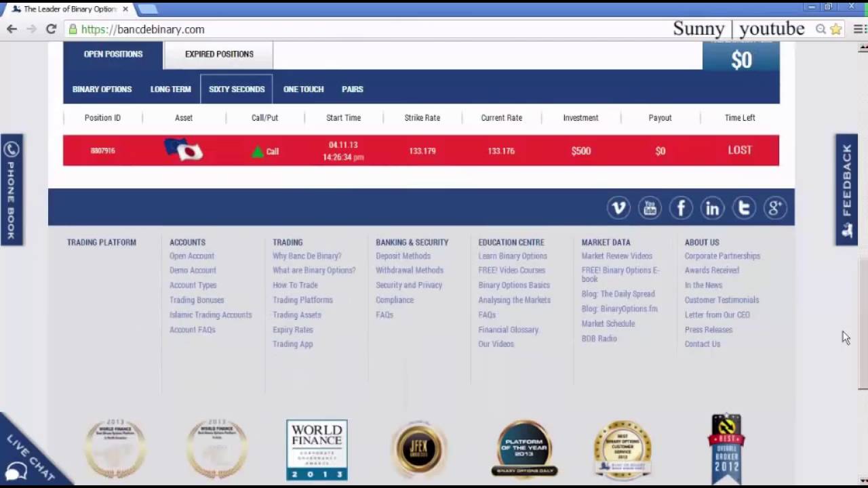
Task: Click the green Call arrow icon
Action: [x=257, y=152]
